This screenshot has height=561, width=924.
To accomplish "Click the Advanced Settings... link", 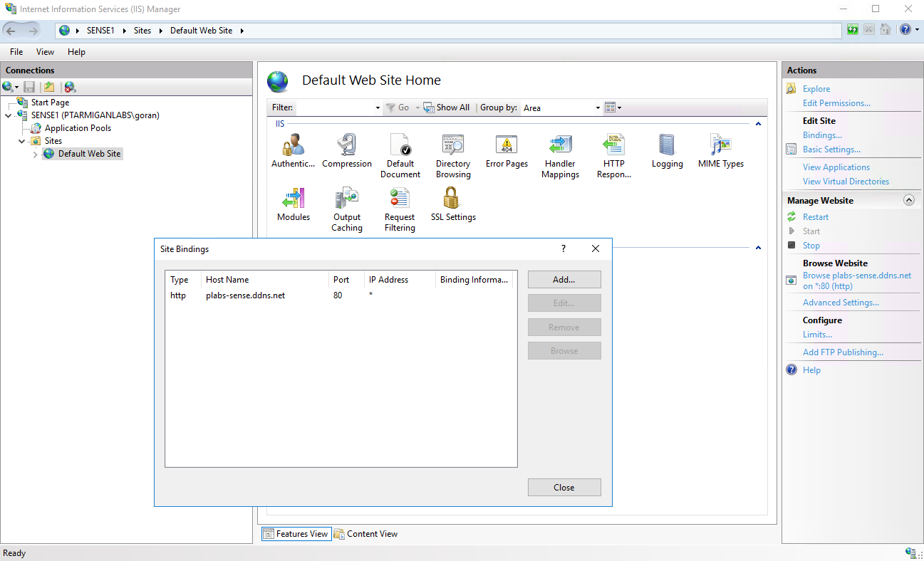I will pos(841,303).
